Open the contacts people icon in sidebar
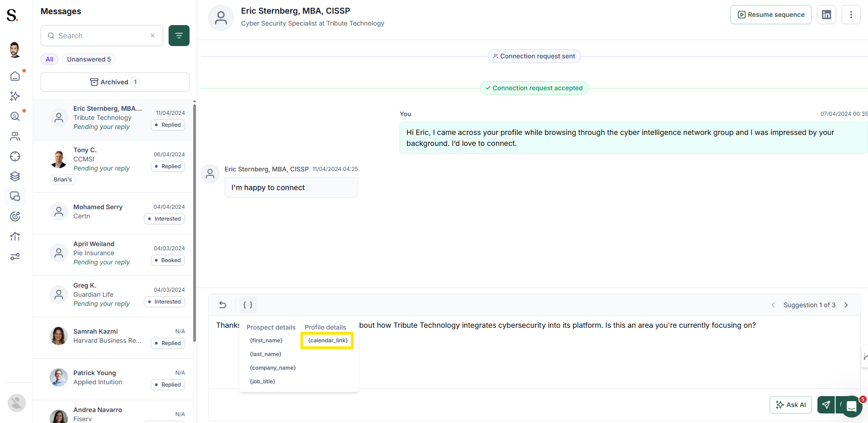This screenshot has height=423, width=868. click(x=15, y=136)
